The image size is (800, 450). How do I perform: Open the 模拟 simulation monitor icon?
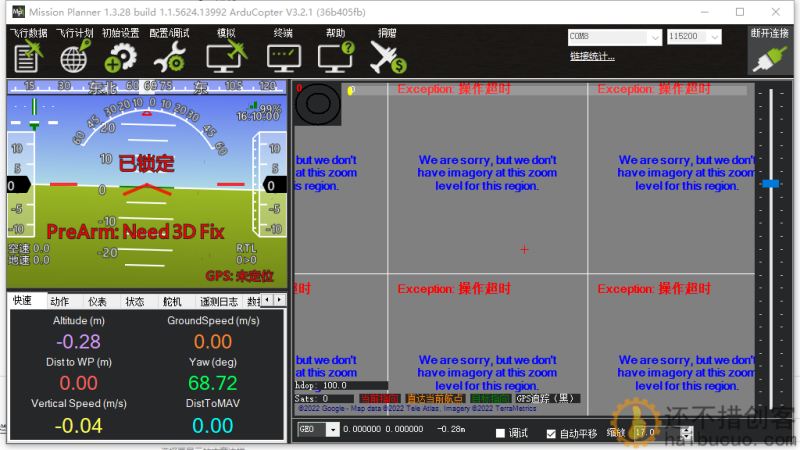227,57
